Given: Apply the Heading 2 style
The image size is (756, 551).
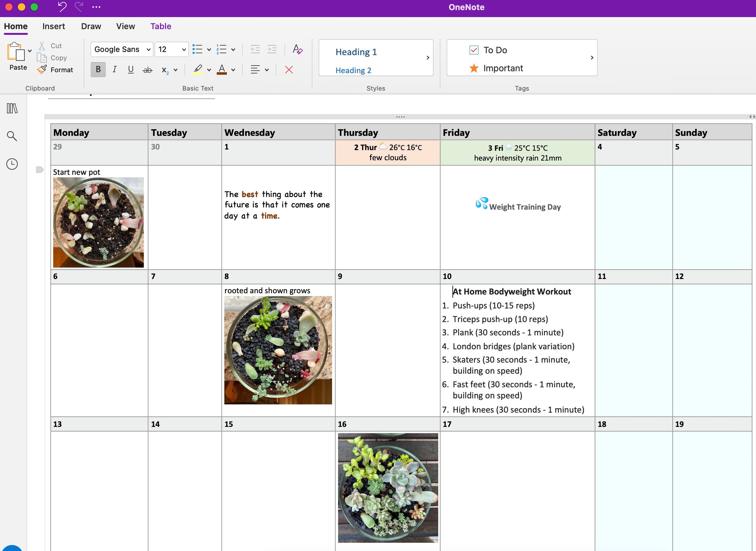Looking at the screenshot, I should coord(353,70).
